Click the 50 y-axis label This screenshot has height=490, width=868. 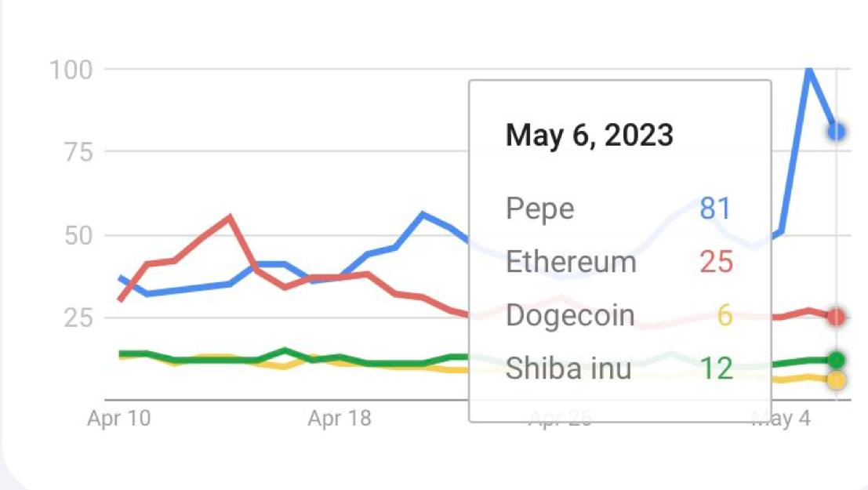[78, 237]
